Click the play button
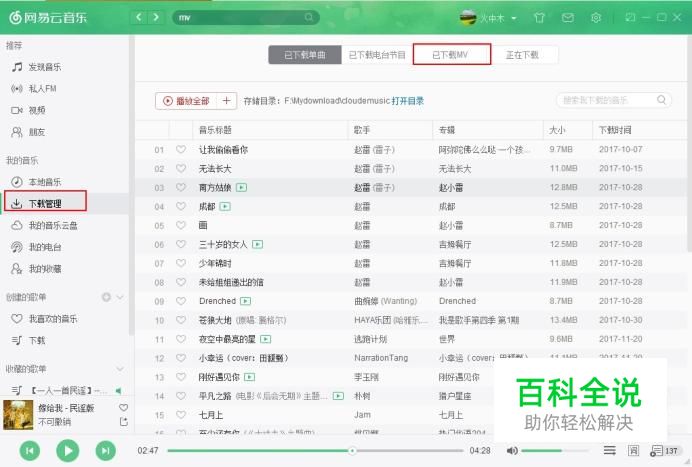 click(x=68, y=451)
